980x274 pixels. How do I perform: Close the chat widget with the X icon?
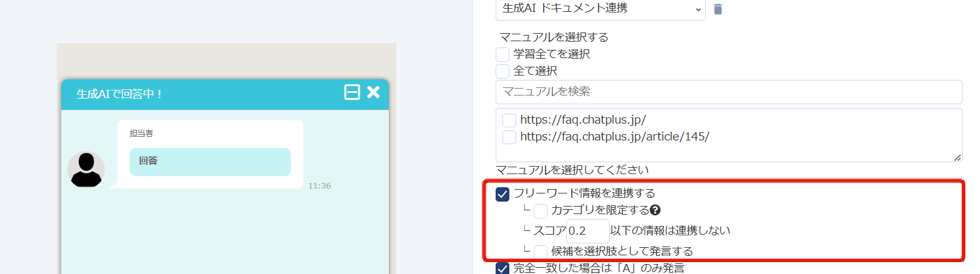[x=373, y=92]
